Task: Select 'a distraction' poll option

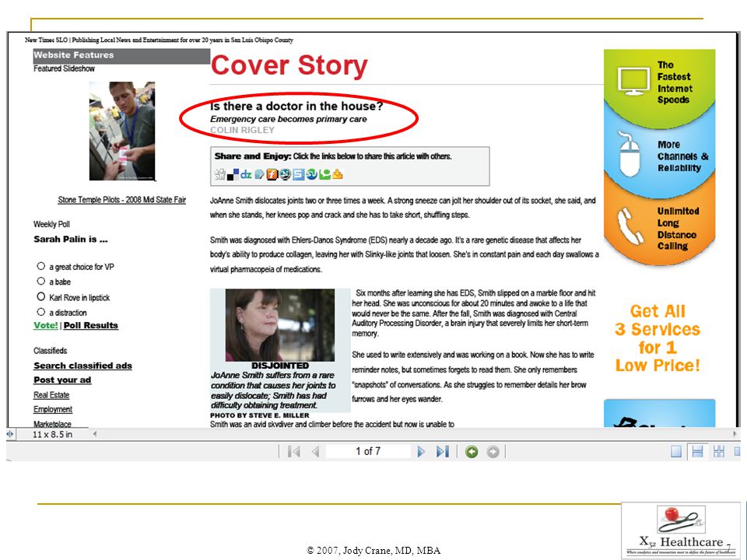Action: click(x=41, y=312)
